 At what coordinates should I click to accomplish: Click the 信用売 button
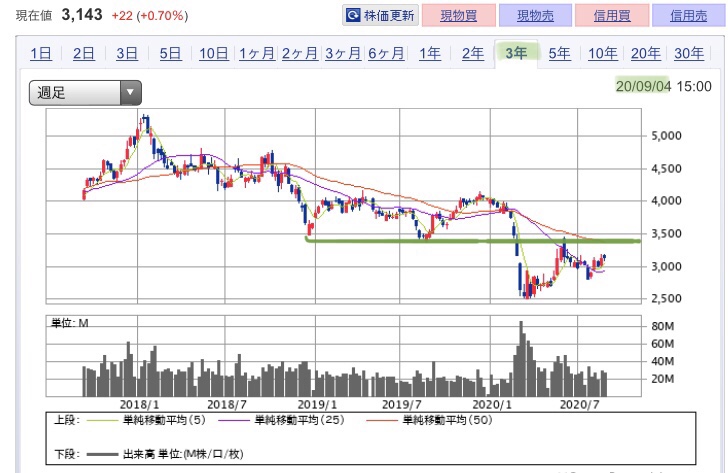tap(689, 16)
